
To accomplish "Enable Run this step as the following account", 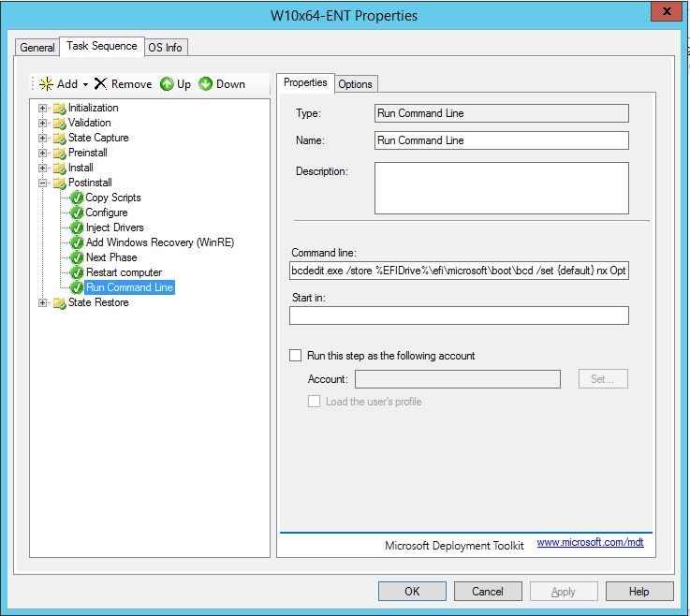I will pos(296,356).
